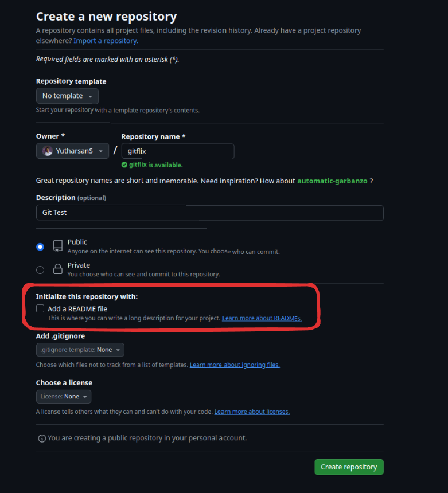Enable the Add a README file checkbox

(40, 308)
